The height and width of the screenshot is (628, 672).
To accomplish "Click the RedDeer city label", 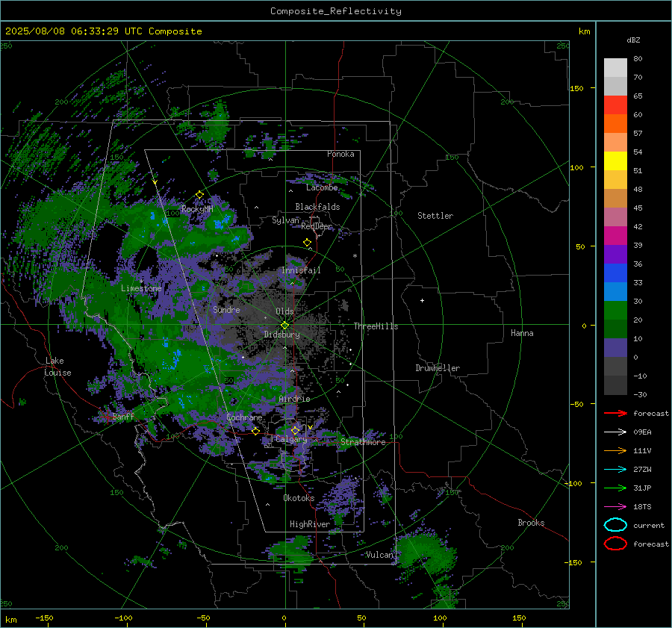I will pyautogui.click(x=317, y=226).
